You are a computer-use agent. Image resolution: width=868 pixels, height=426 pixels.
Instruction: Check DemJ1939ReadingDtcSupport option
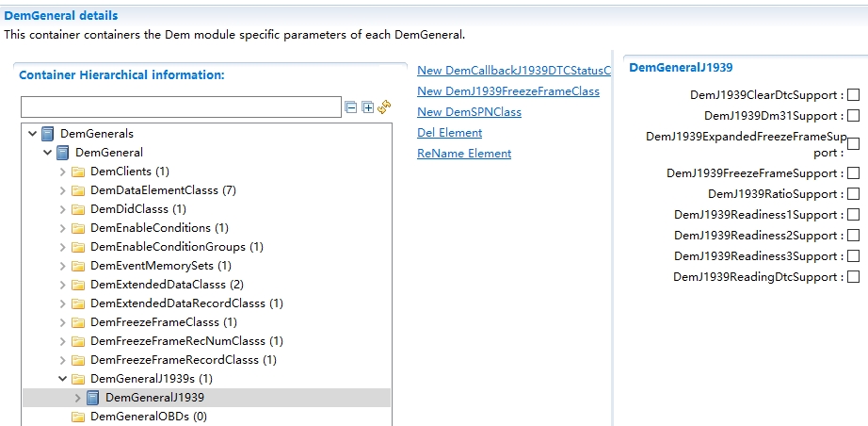[853, 277]
